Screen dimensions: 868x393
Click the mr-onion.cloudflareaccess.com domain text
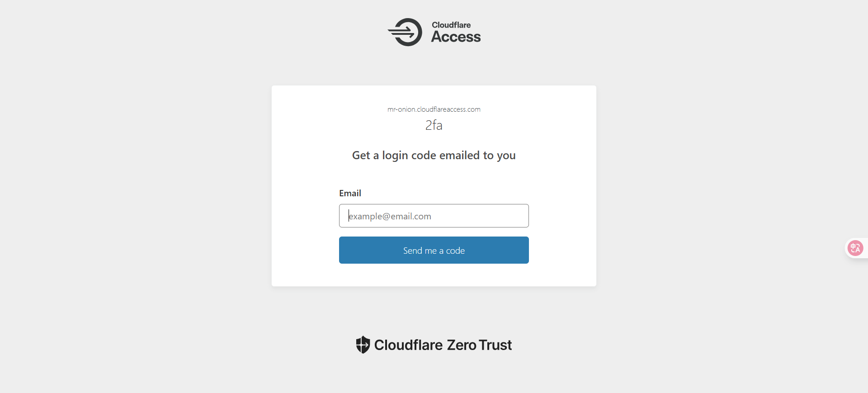click(434, 109)
